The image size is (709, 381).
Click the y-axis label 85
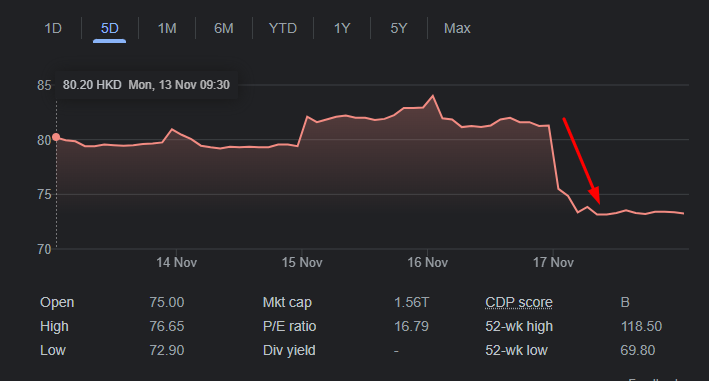coord(44,85)
